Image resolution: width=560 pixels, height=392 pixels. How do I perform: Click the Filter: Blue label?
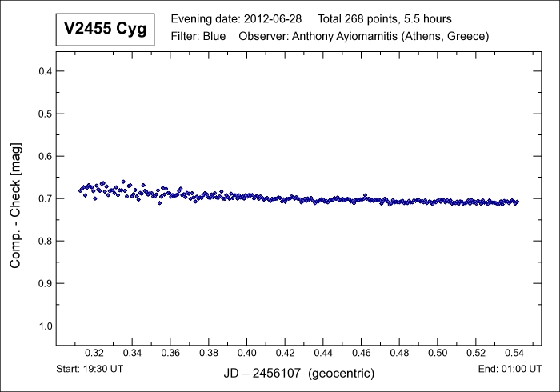point(198,37)
